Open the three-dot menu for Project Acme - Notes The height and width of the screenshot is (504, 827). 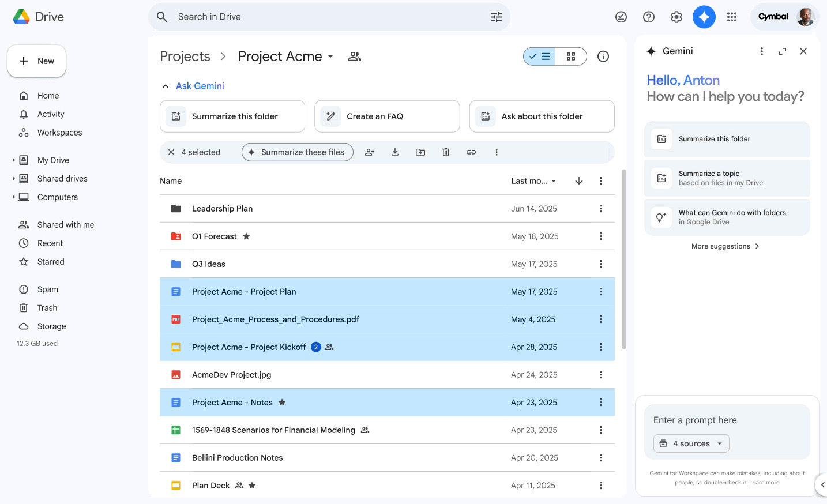600,402
